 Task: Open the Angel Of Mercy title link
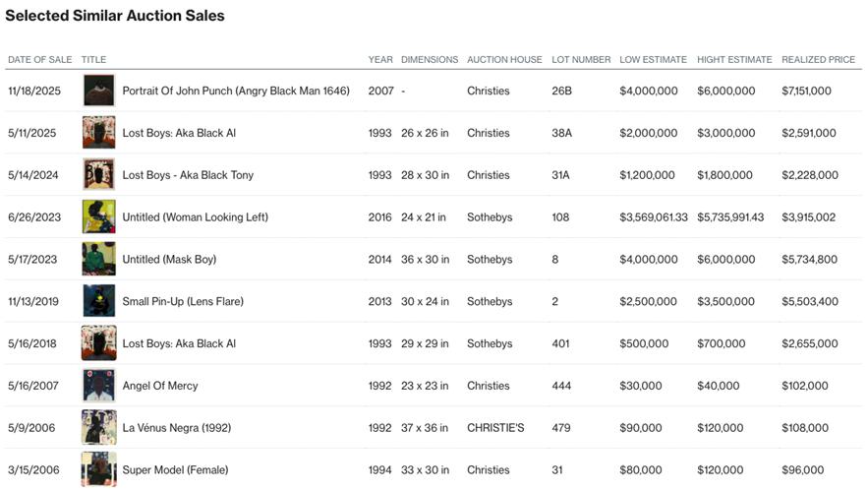tap(159, 386)
